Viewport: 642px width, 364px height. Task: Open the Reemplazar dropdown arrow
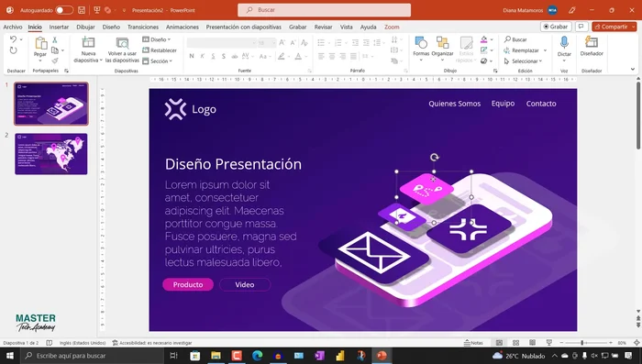[545, 50]
